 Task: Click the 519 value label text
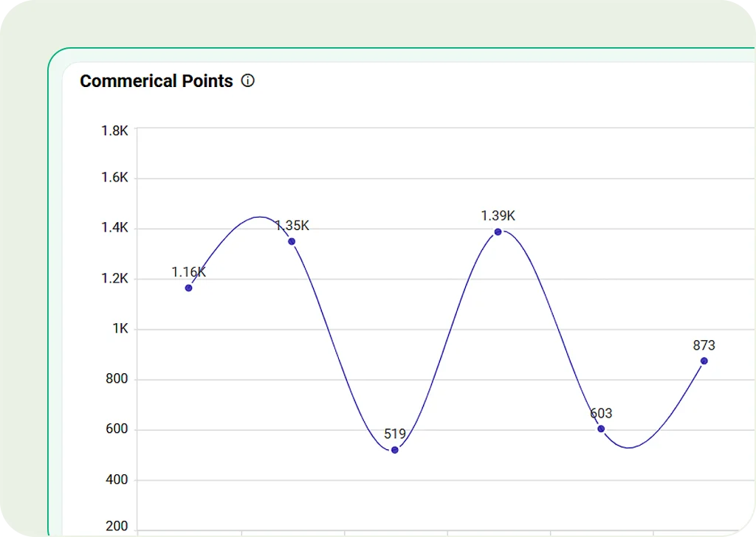pyautogui.click(x=395, y=434)
